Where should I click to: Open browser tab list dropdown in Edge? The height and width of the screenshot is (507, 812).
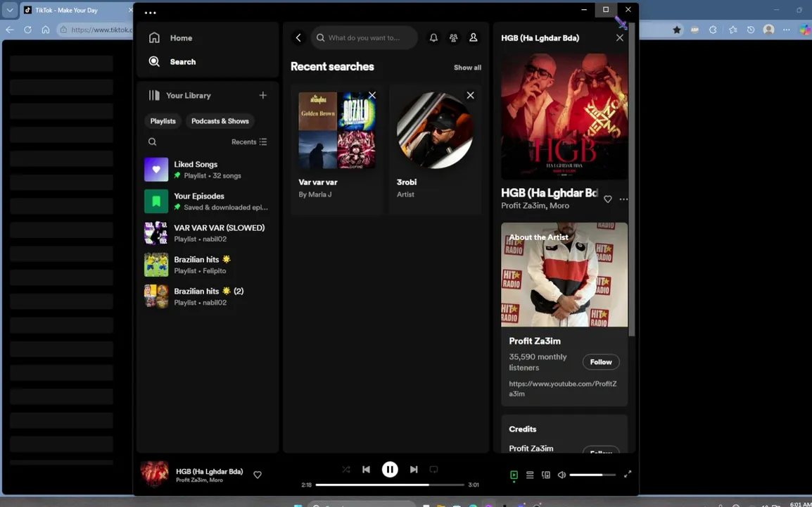pos(10,10)
